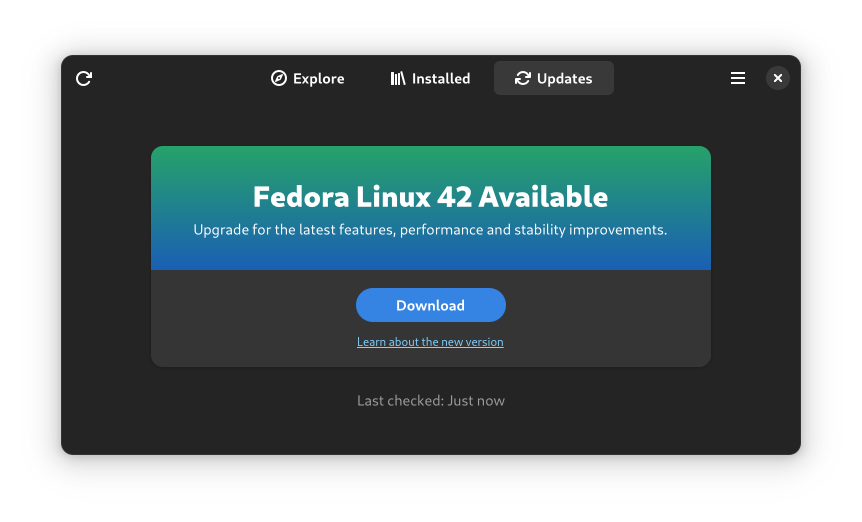The image size is (862, 522).
Task: Click the books icon beside Installed
Action: click(398, 78)
